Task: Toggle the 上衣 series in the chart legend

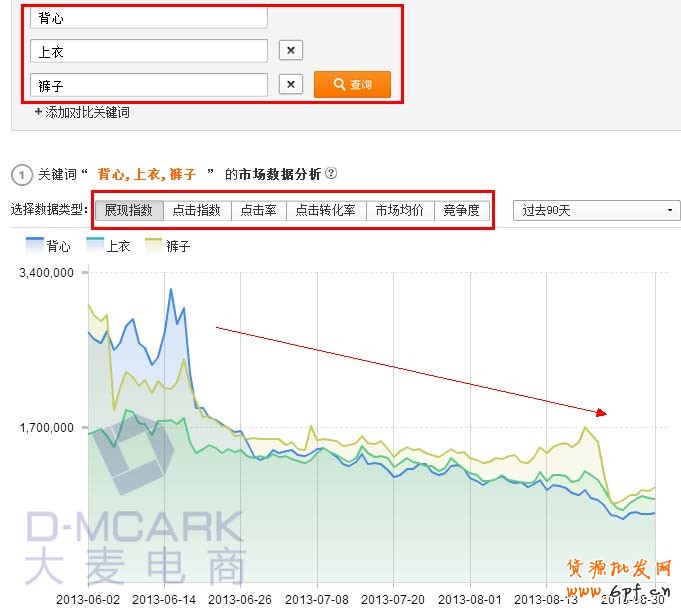Action: (109, 245)
